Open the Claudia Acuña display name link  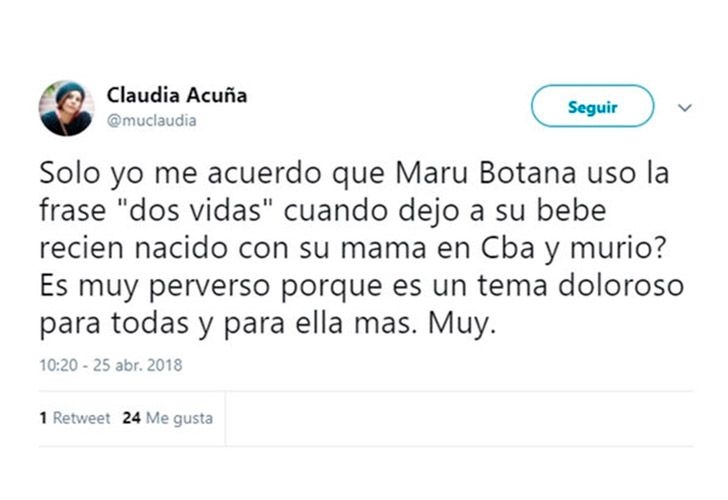tap(176, 96)
